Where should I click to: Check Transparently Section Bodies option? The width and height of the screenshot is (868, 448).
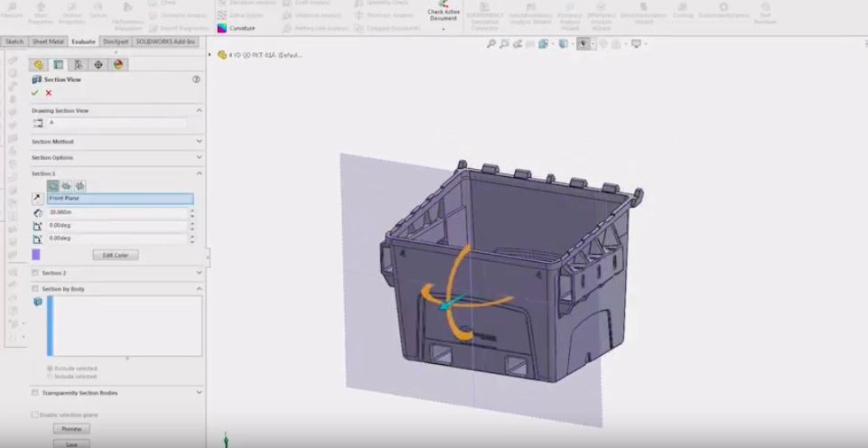point(35,393)
